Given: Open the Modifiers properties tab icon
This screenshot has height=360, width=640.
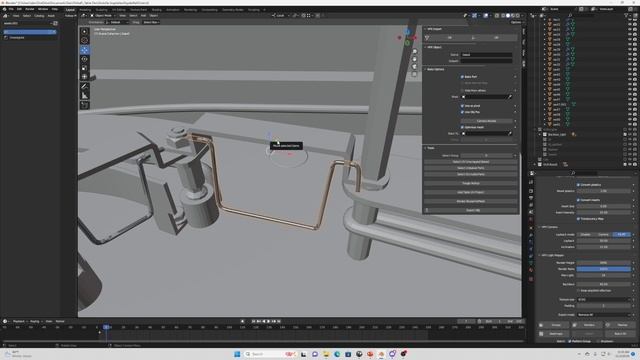Looking at the screenshot, I should click(531, 235).
